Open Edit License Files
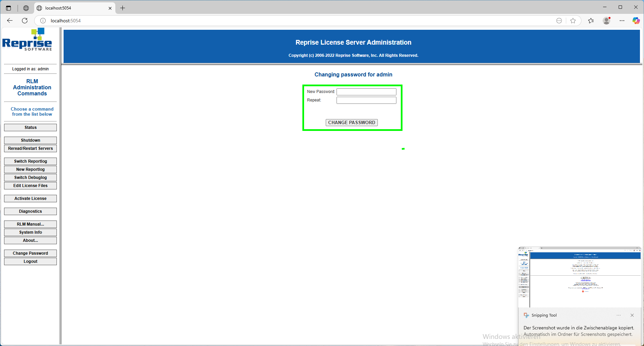This screenshot has height=346, width=644. coord(30,186)
